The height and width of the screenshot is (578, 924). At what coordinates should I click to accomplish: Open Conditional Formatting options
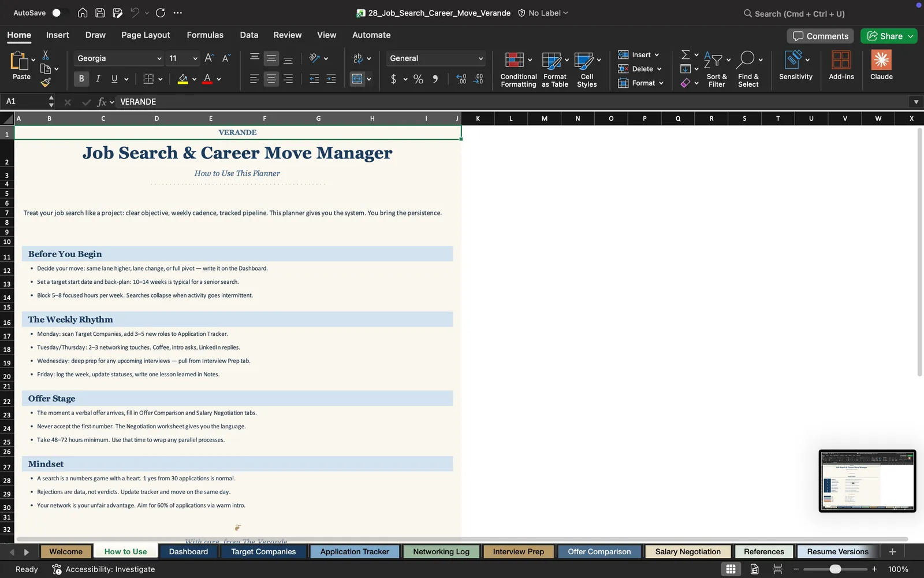click(x=519, y=69)
